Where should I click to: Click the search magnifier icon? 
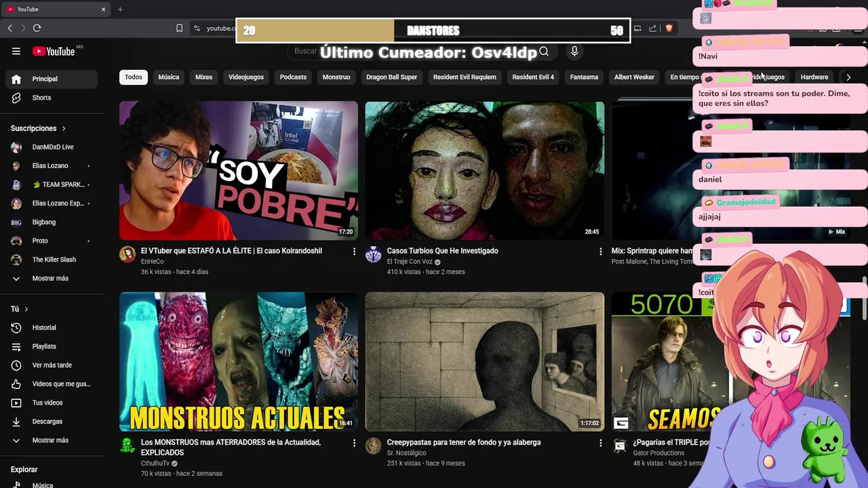tap(544, 52)
